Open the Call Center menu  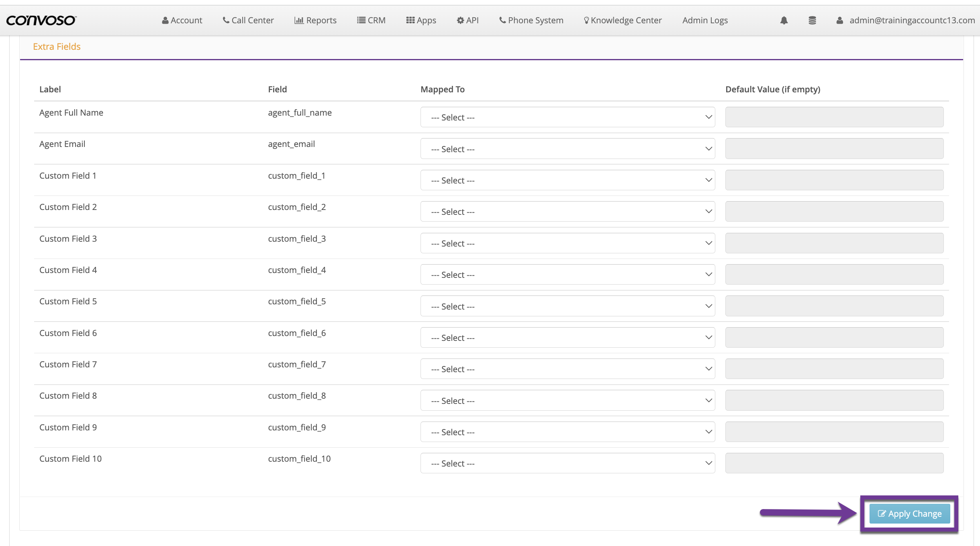pyautogui.click(x=248, y=20)
